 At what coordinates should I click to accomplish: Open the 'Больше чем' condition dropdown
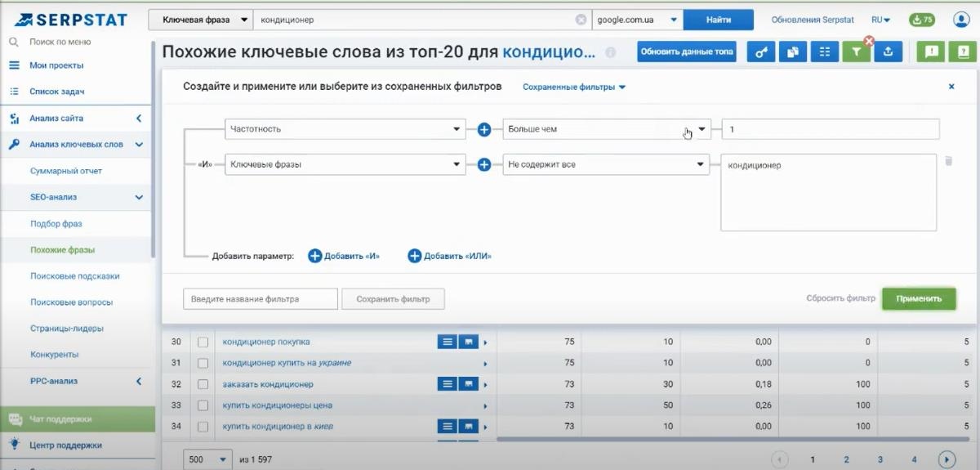coord(607,129)
